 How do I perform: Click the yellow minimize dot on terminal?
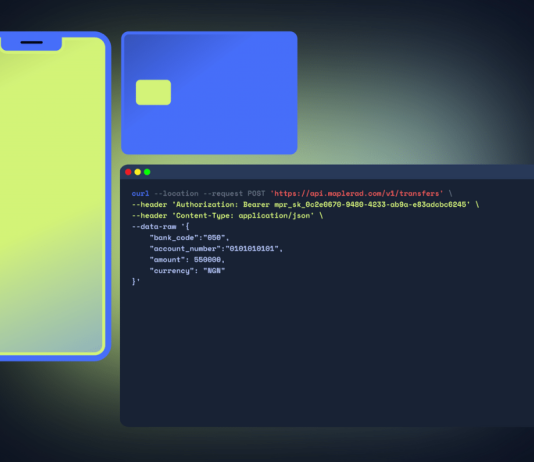pyautogui.click(x=138, y=172)
